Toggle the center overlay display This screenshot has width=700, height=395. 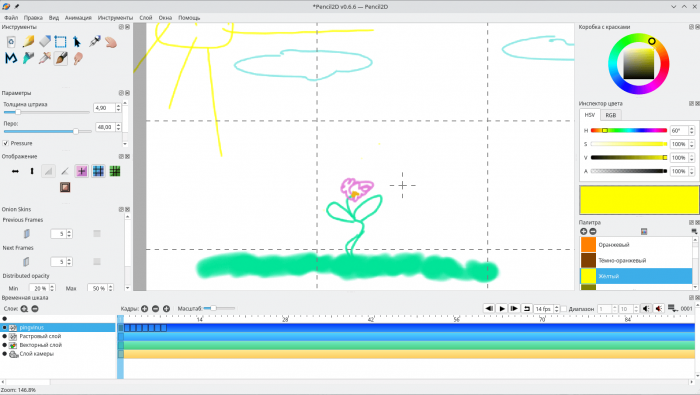click(82, 171)
